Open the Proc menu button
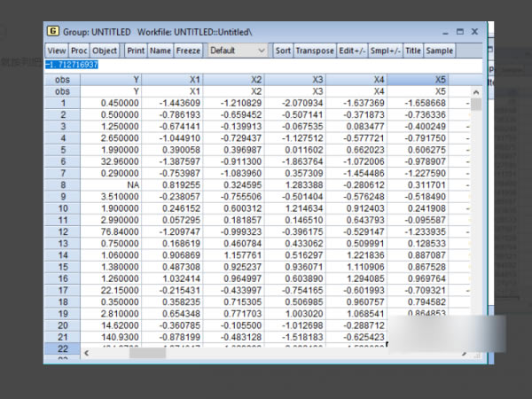The image size is (532, 399). click(x=79, y=51)
